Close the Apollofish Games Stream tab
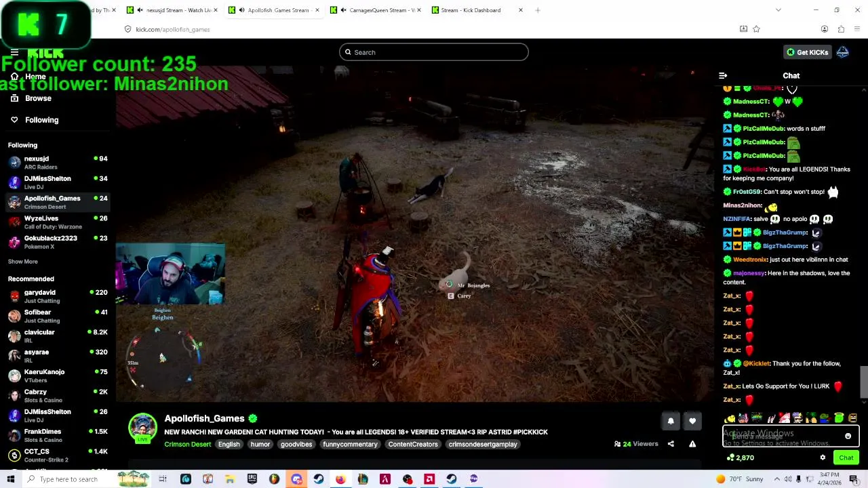Screen dimensions: 868x488 [x=317, y=10]
